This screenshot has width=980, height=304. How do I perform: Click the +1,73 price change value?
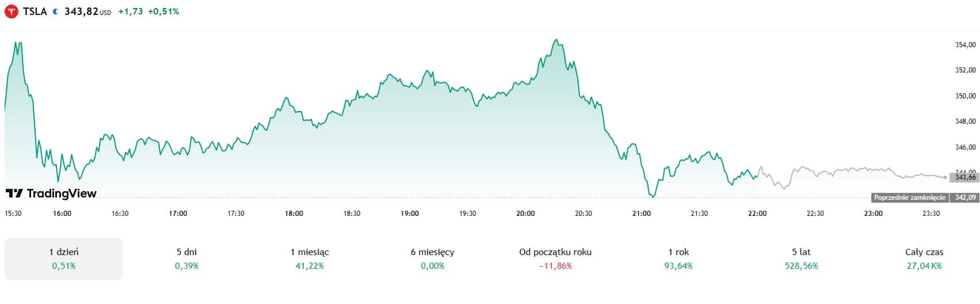point(130,12)
